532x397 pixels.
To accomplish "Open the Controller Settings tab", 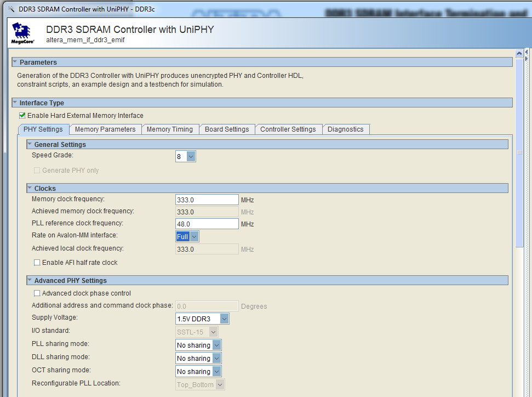I will tap(288, 129).
